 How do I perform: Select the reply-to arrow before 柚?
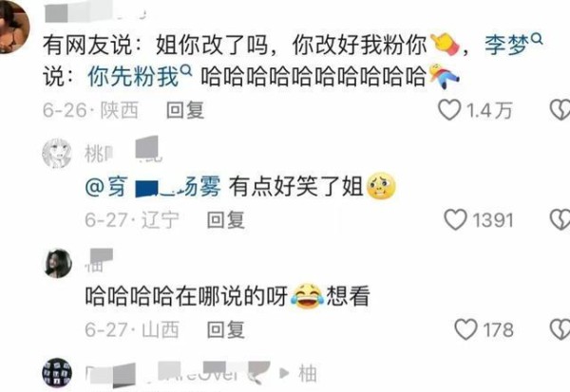click(284, 373)
